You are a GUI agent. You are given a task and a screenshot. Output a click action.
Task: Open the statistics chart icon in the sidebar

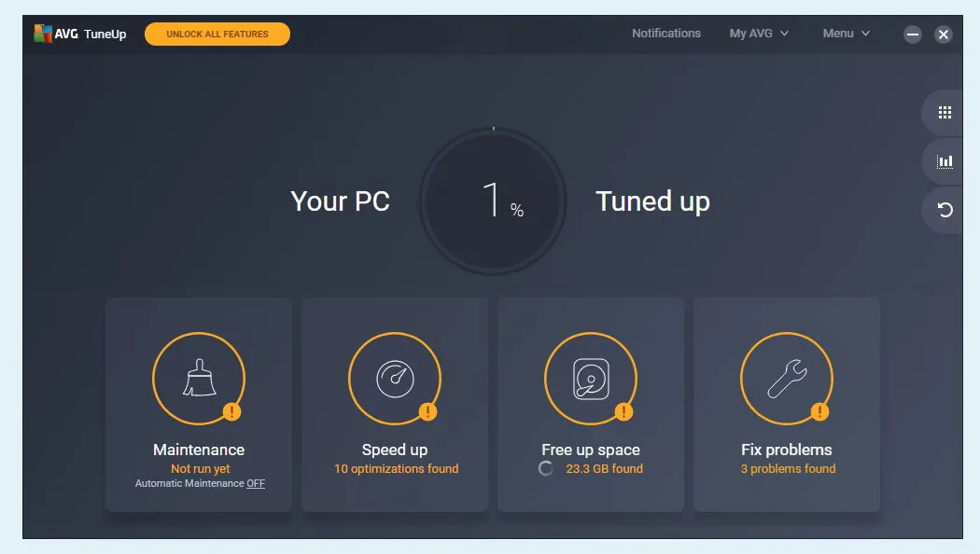943,160
